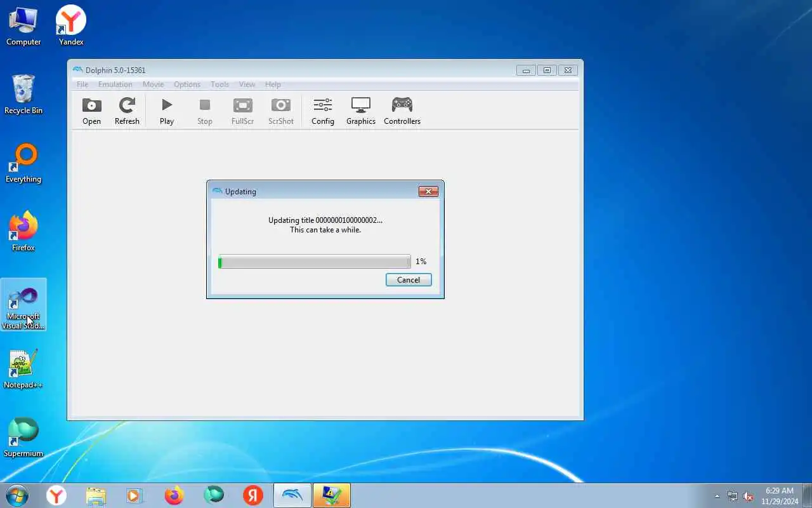This screenshot has width=812, height=508.
Task: Open the Controllers gamepad icon
Action: (402, 111)
